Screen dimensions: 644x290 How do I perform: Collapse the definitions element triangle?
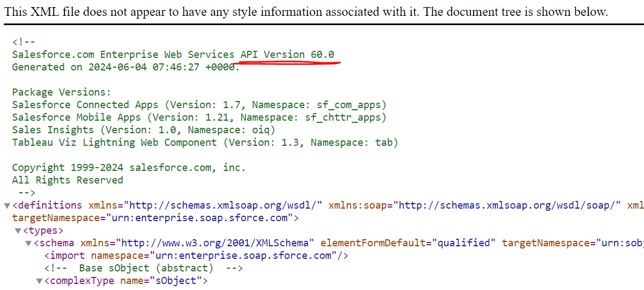(x=7, y=205)
